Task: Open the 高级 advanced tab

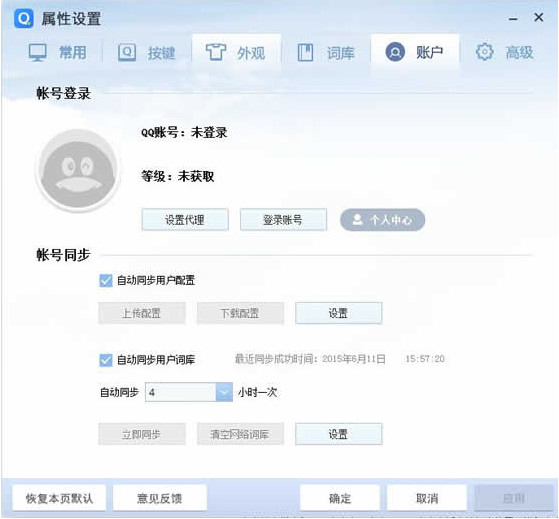Action: coord(505,52)
